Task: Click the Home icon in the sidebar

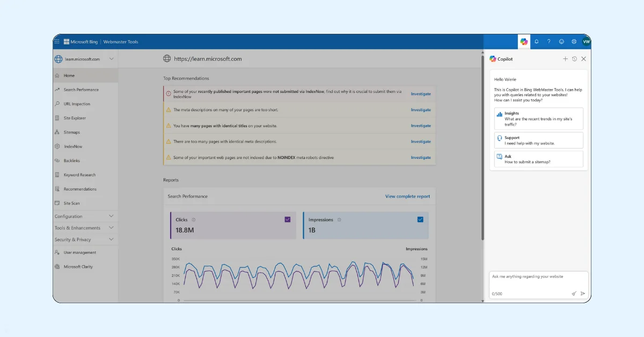Action: pos(57,76)
